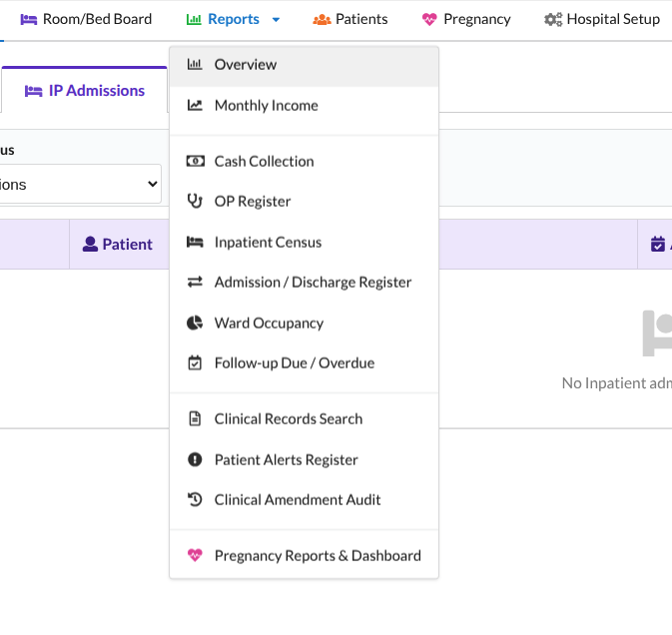The image size is (672, 635).
Task: Select Ward Occupancy report
Action: (304, 323)
